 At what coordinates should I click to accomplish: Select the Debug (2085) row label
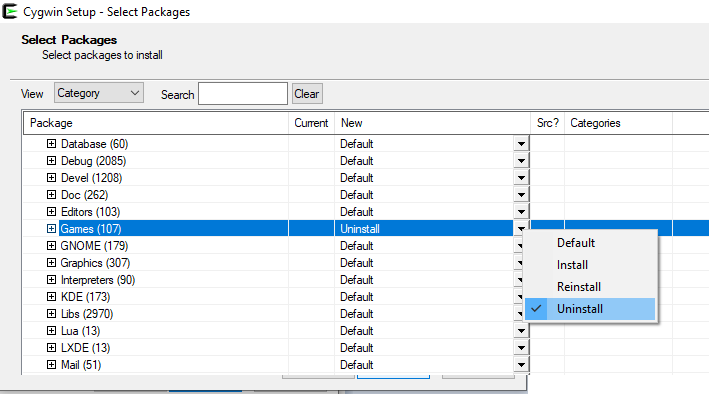[x=94, y=161]
